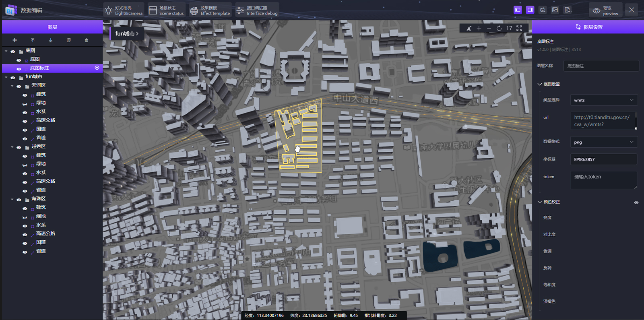Click the delete layer trash icon

[x=87, y=40]
